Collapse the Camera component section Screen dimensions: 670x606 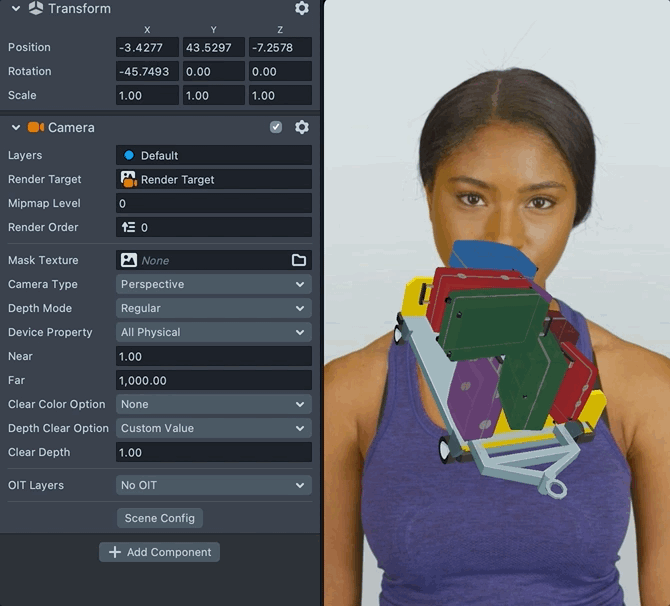(16, 128)
